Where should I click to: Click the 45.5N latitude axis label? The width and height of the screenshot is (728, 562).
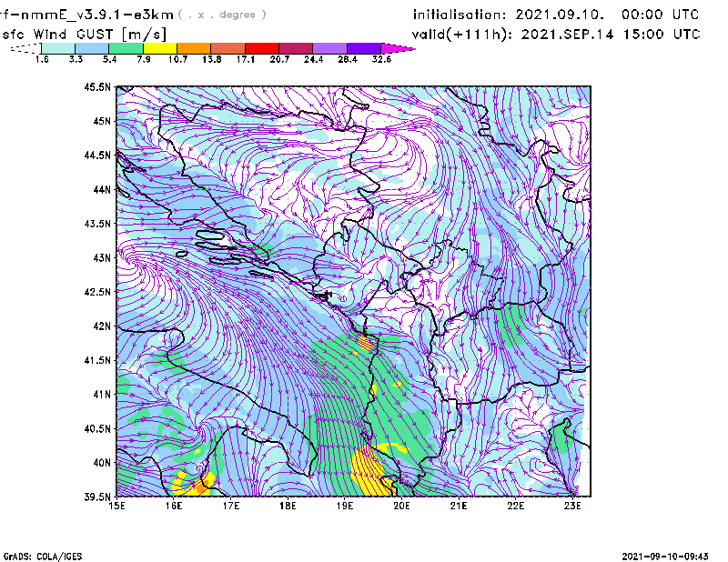[97, 86]
